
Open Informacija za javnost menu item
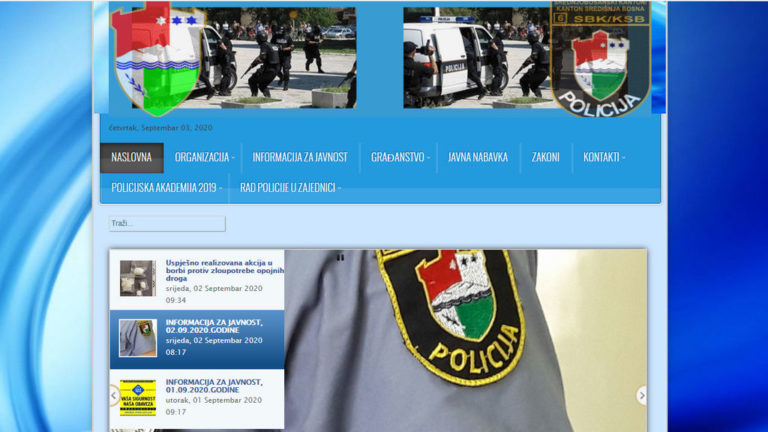[299, 157]
